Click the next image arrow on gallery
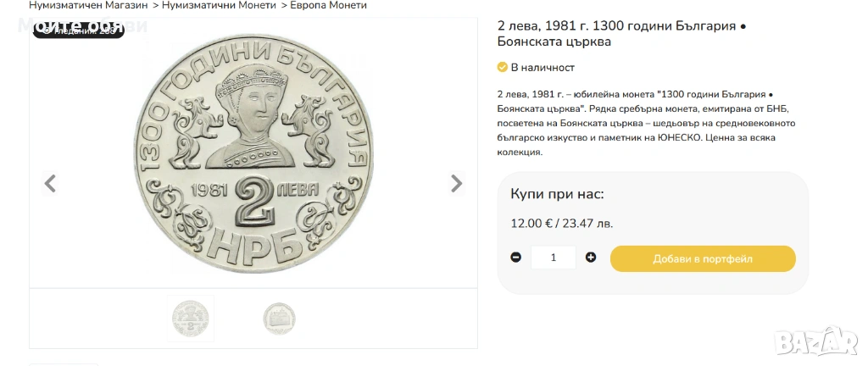Screen dimensions: 868x366 pyautogui.click(x=456, y=183)
